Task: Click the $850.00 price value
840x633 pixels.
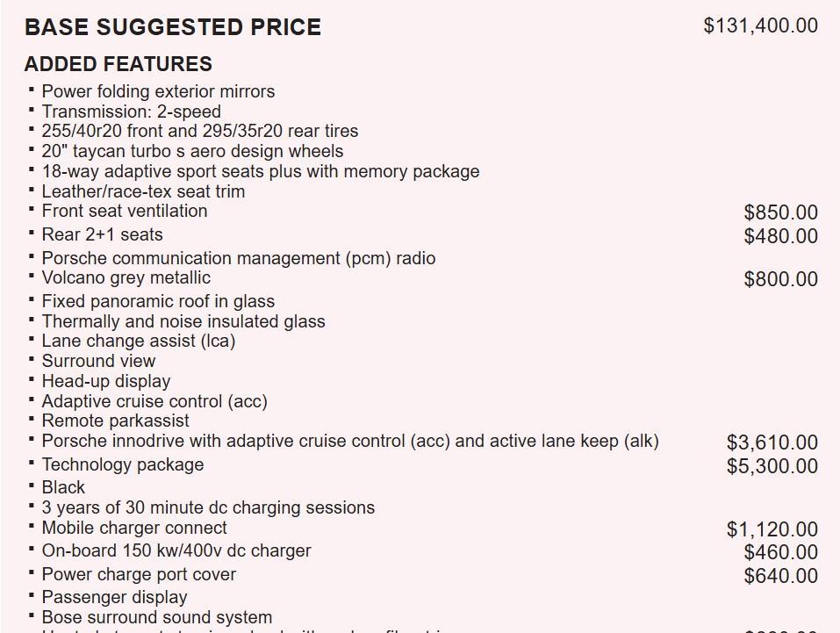Action: [780, 212]
